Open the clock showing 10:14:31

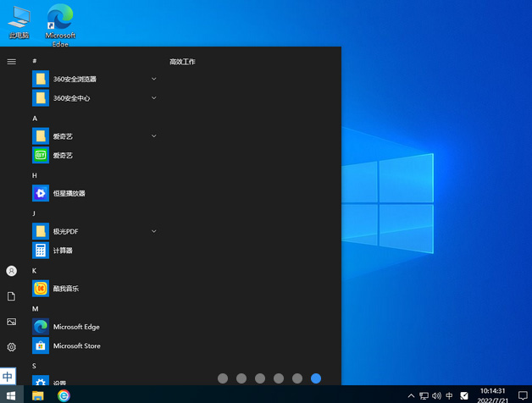click(x=493, y=391)
